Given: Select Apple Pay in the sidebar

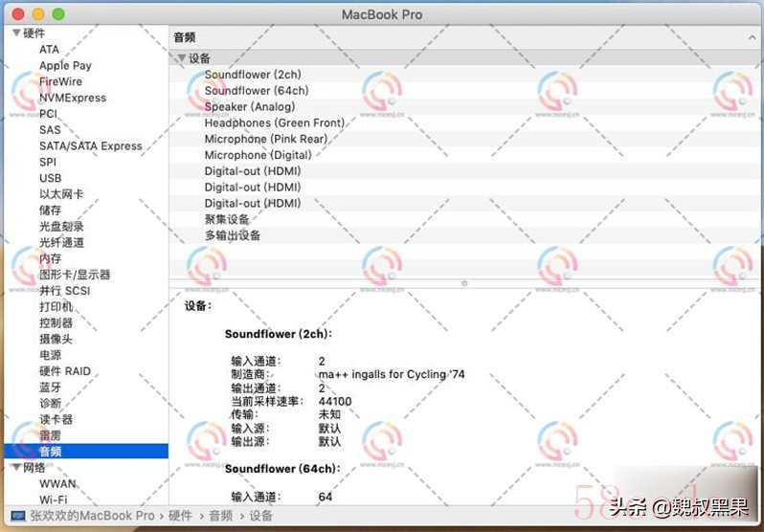Looking at the screenshot, I should 65,65.
